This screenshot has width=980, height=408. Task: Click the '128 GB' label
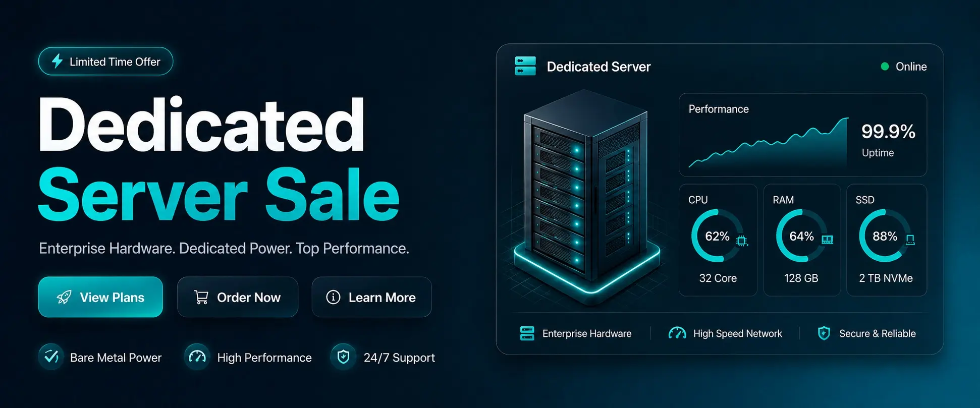click(x=801, y=278)
